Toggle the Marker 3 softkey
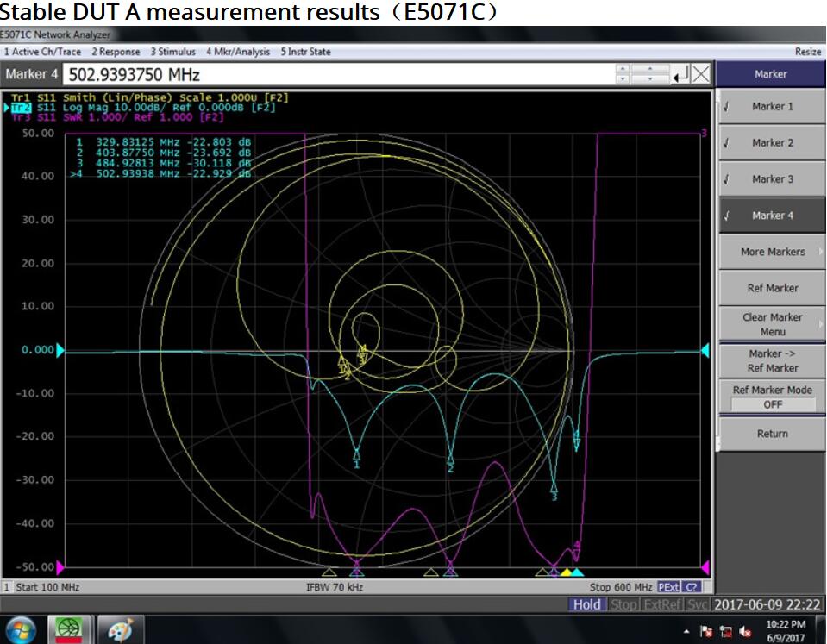This screenshot has height=644, width=827. pyautogui.click(x=772, y=179)
